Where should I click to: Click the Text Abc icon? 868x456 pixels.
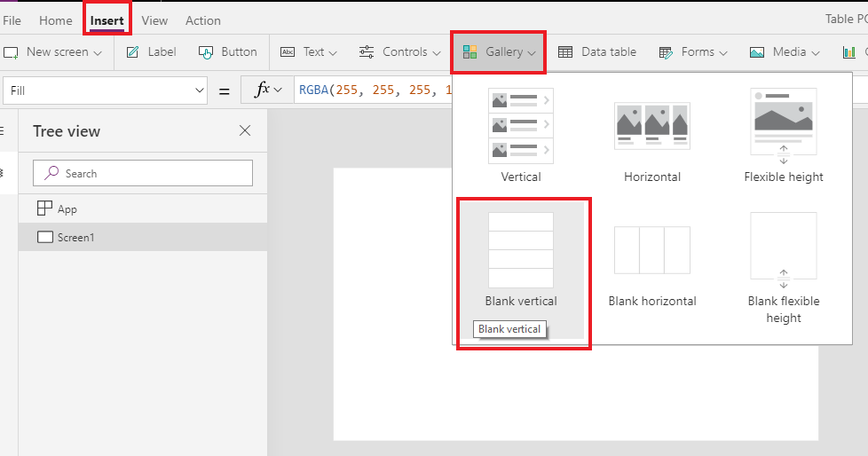(x=288, y=52)
